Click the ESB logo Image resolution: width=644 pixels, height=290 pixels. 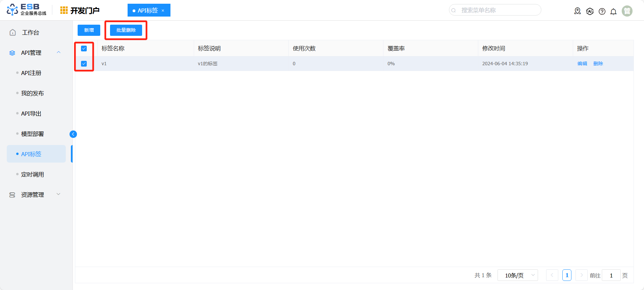pos(26,10)
